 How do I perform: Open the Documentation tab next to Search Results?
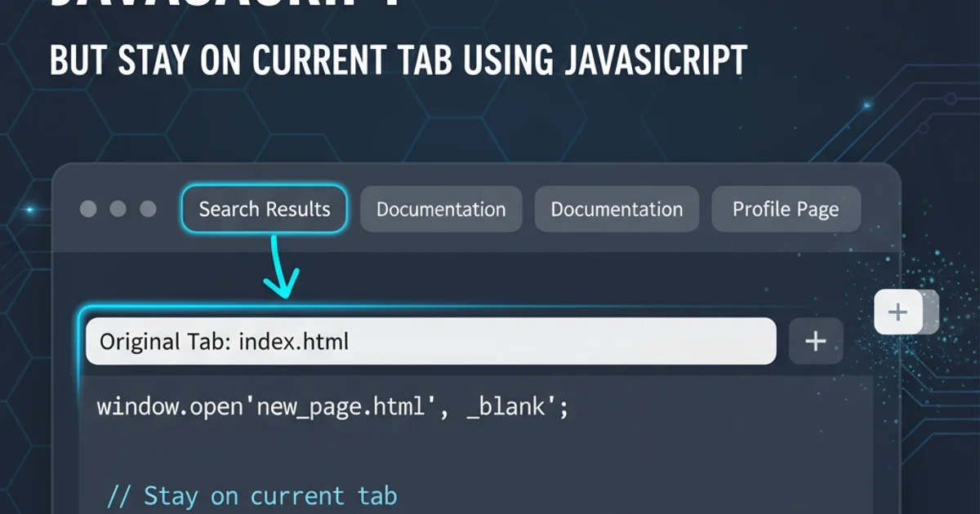click(441, 209)
